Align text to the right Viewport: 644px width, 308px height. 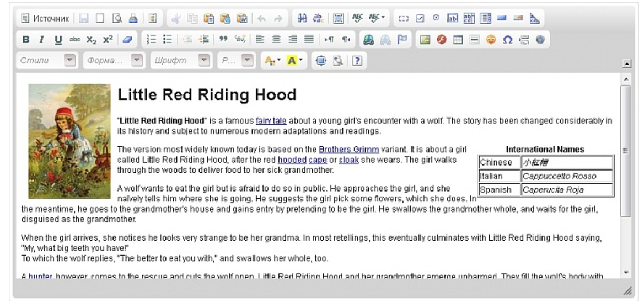point(292,40)
